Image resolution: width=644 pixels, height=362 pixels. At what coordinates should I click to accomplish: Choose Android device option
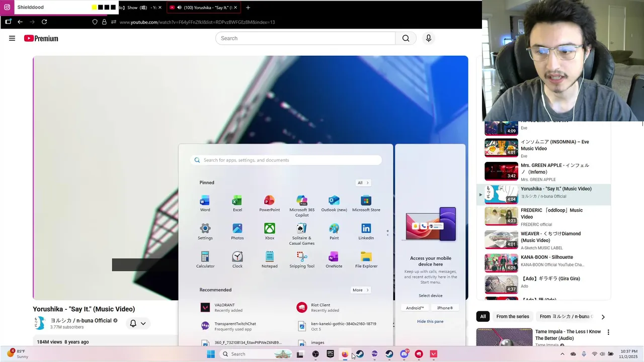[x=415, y=308]
